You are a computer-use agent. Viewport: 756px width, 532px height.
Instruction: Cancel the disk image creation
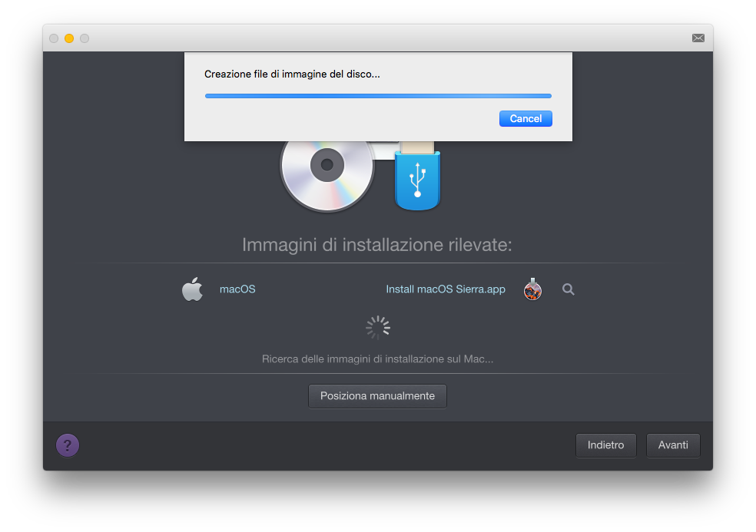526,118
